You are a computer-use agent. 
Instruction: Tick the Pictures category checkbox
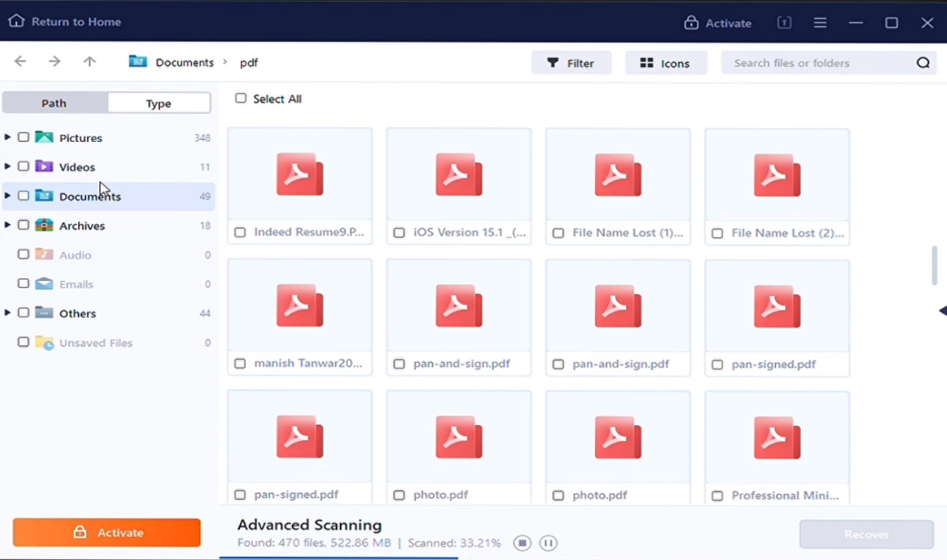[x=24, y=136]
